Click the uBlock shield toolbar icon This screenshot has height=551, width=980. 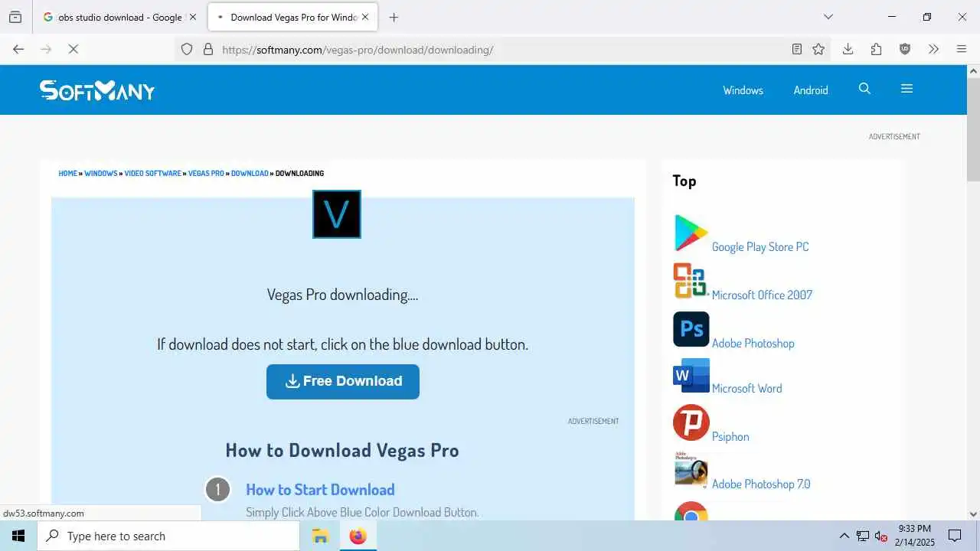(905, 49)
